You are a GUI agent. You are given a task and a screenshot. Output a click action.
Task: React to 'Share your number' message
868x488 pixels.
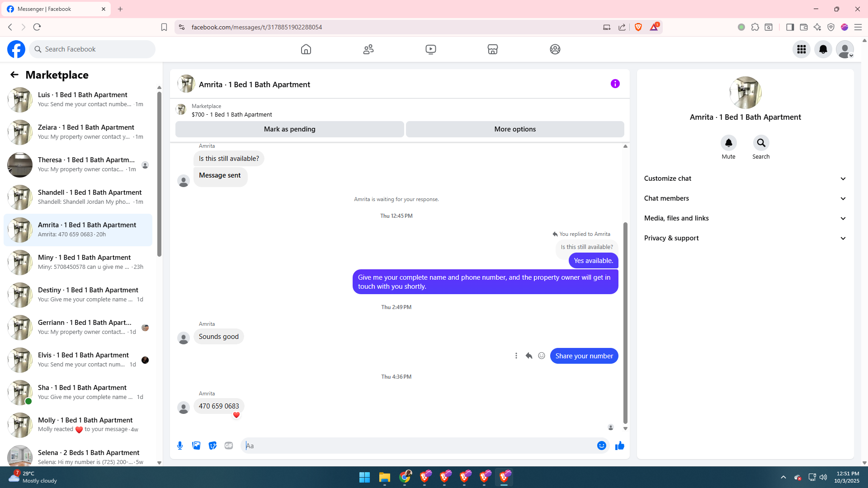pos(542,356)
